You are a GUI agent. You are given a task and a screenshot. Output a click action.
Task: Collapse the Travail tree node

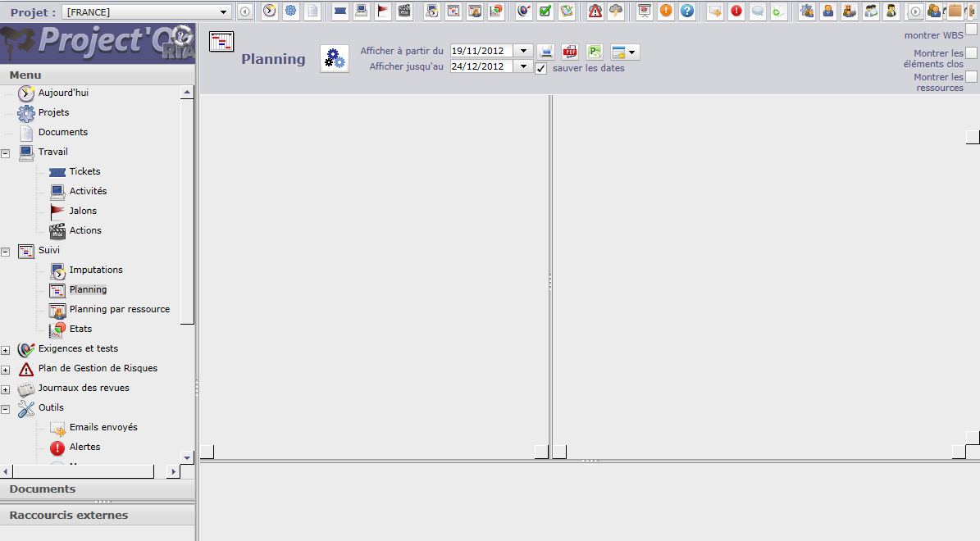[6, 153]
